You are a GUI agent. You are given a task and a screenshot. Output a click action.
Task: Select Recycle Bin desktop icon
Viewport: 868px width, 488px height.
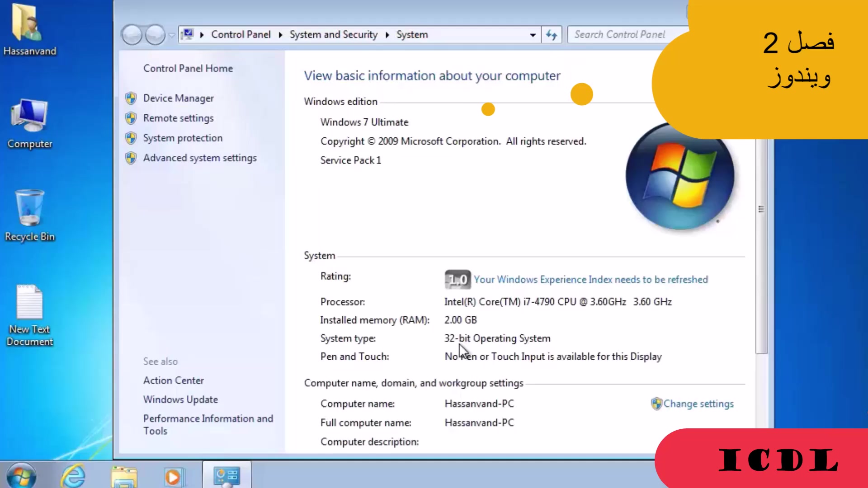pos(30,216)
